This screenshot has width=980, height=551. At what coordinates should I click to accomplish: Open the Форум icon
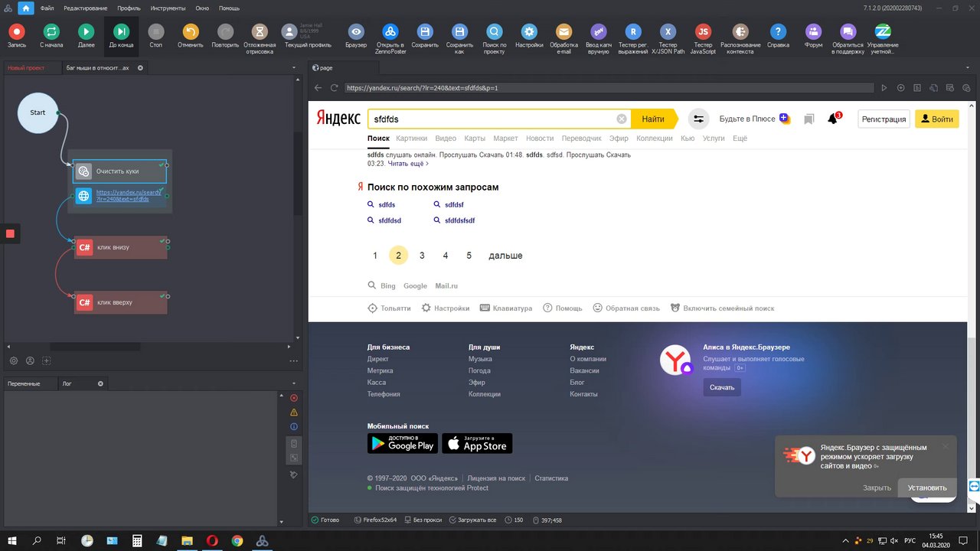tap(813, 32)
